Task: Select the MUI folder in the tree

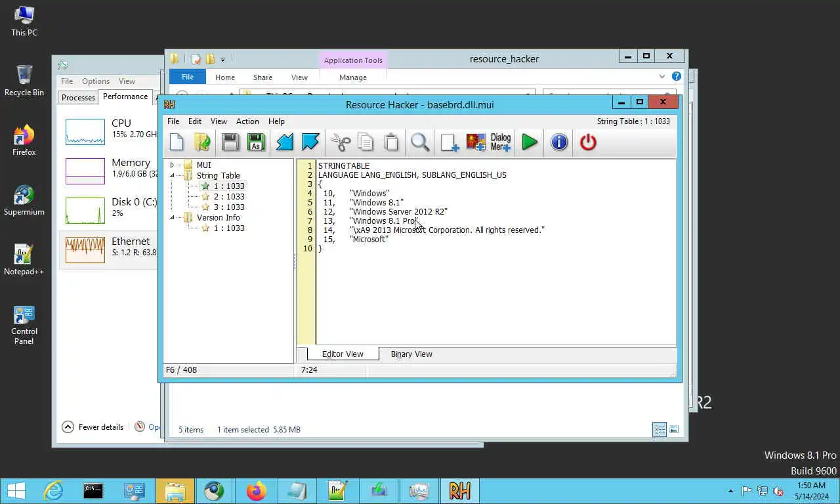Action: [x=203, y=165]
